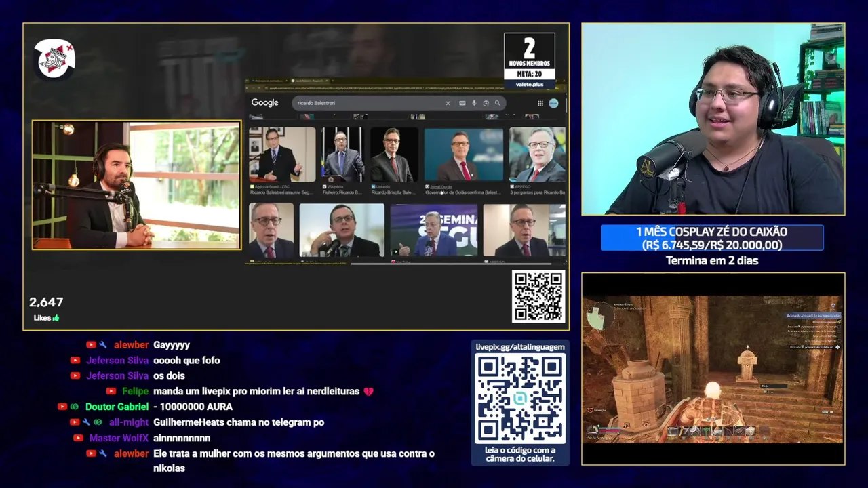Click username 'Felipe' in chat
Screen dimensions: 868x488
coord(135,391)
